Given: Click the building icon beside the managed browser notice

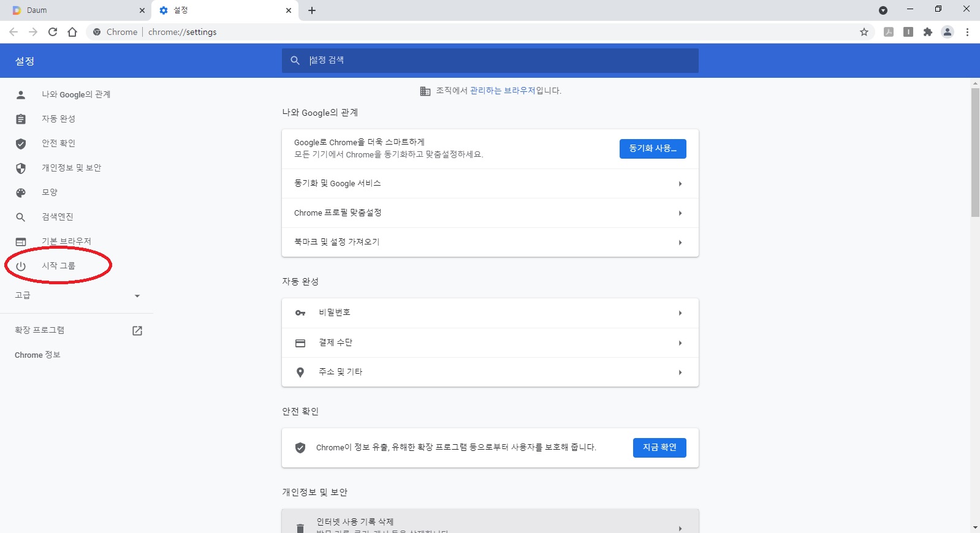Looking at the screenshot, I should (425, 91).
